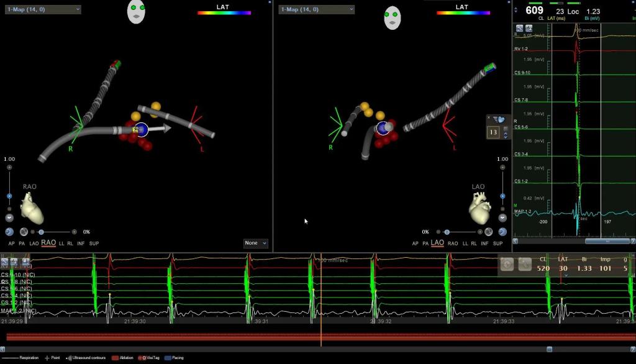Switch left map to AP view
Image resolution: width=636 pixels, height=364 pixels.
pos(12,243)
